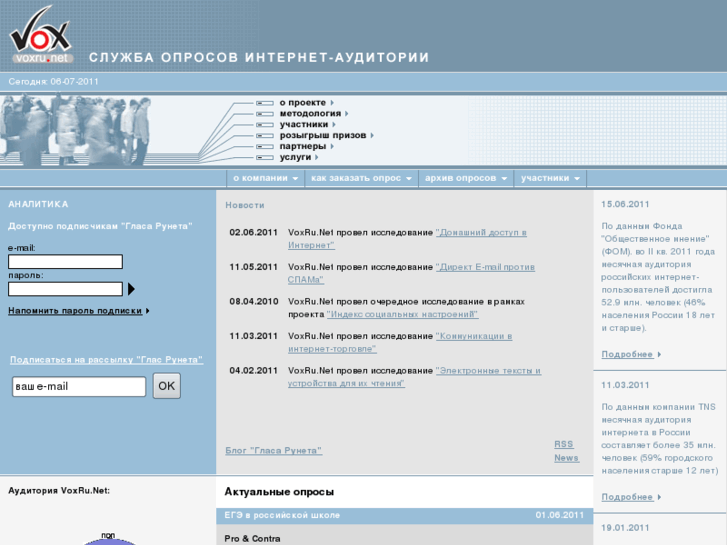Image resolution: width=727 pixels, height=545 pixels.
Task: Click the login arrow next to password field
Action: click(x=131, y=289)
